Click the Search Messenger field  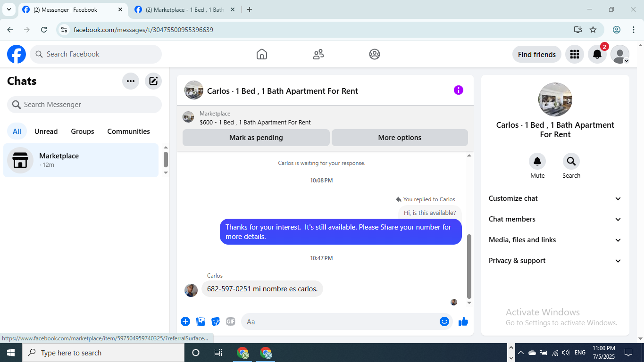[x=84, y=105]
